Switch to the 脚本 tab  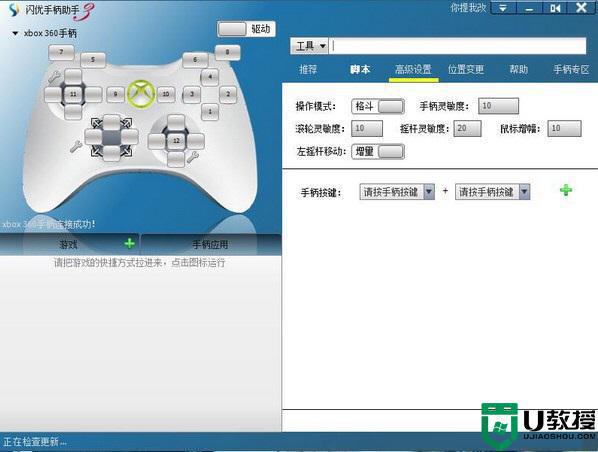coord(360,69)
